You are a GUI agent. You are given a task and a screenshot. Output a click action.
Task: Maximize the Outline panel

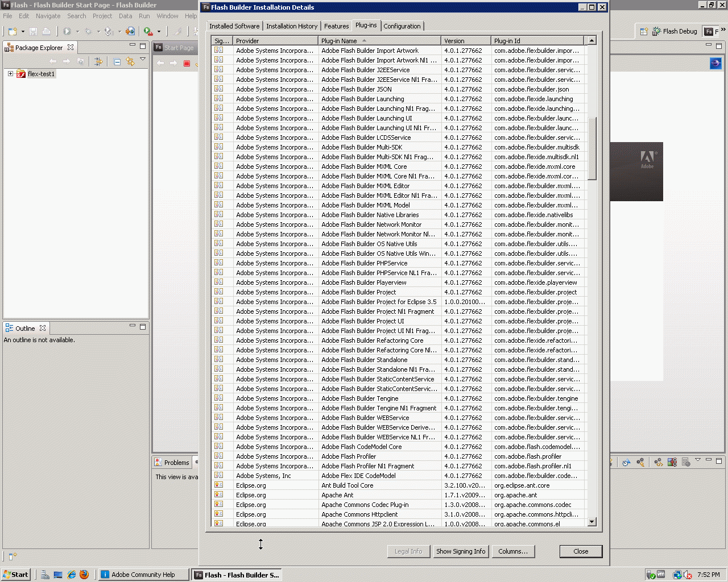click(143, 327)
